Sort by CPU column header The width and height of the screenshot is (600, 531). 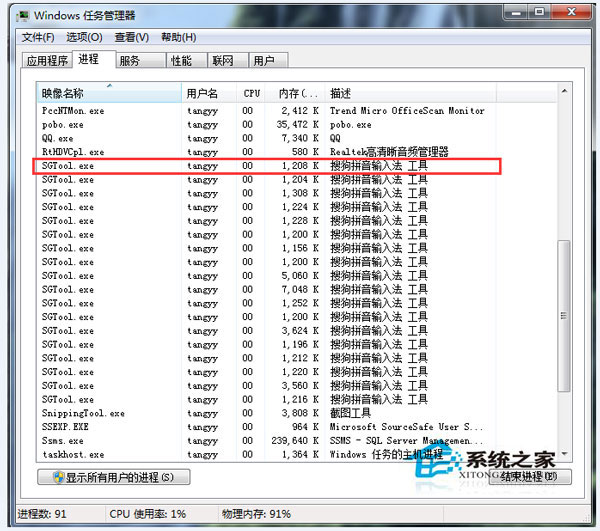(251, 93)
